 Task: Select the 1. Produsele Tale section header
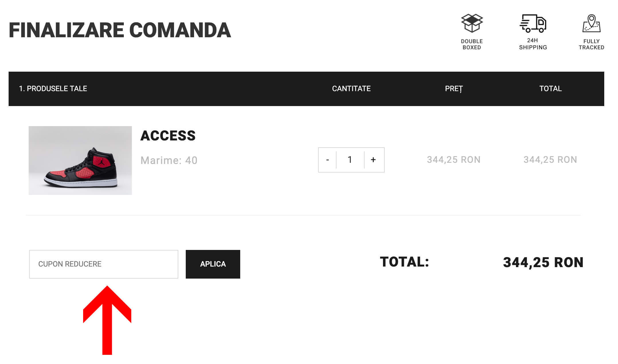pos(53,89)
